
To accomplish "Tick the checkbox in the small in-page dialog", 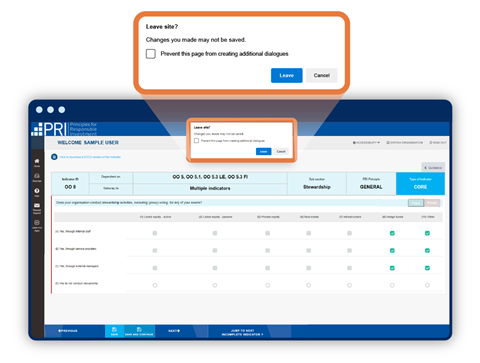I will pyautogui.click(x=196, y=141).
